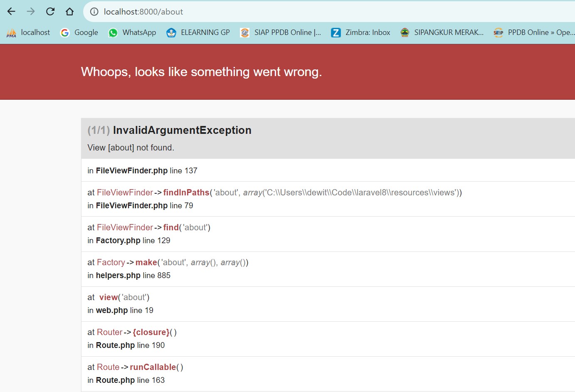Click the ELEARNING GP bookmark icon

tap(171, 32)
